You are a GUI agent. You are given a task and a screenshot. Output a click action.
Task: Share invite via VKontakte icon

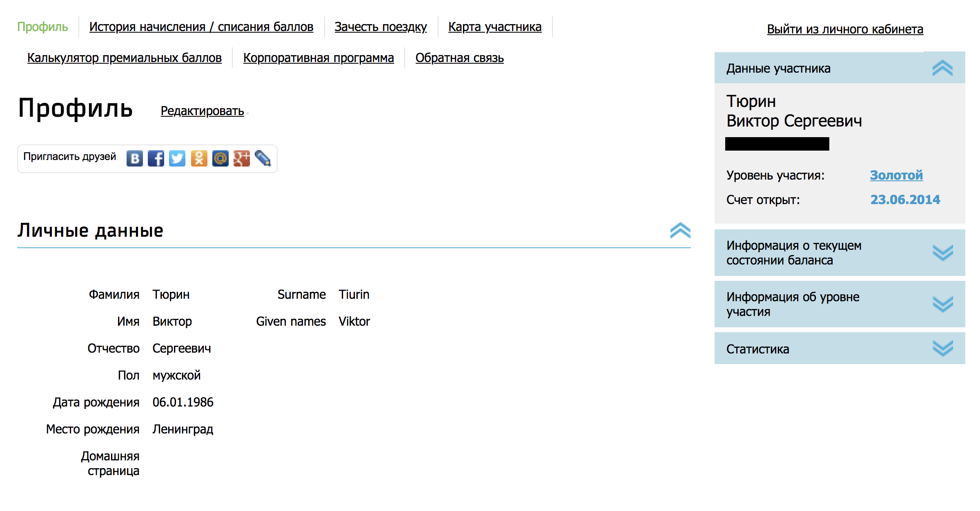[135, 158]
